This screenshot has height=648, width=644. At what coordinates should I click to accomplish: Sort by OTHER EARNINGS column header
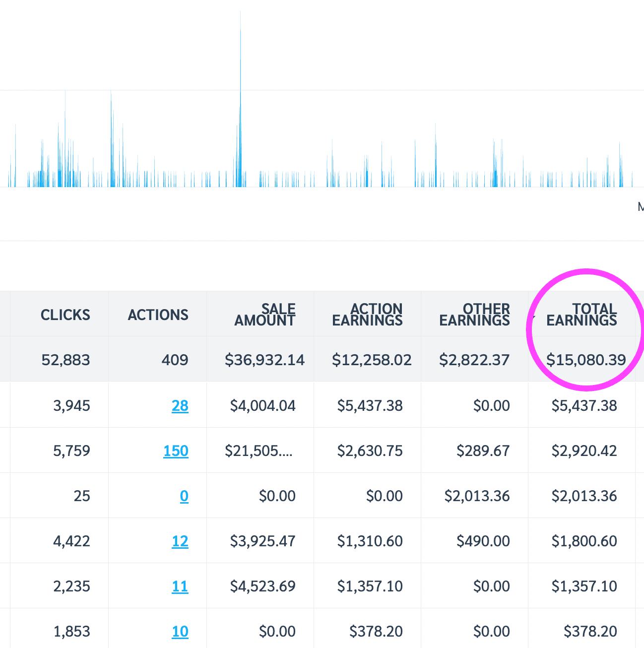(474, 315)
